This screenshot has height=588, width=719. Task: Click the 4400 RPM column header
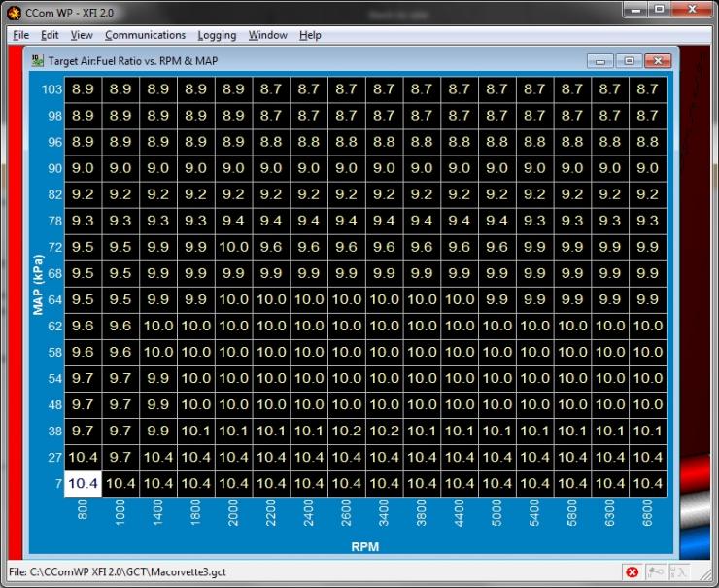coord(460,513)
